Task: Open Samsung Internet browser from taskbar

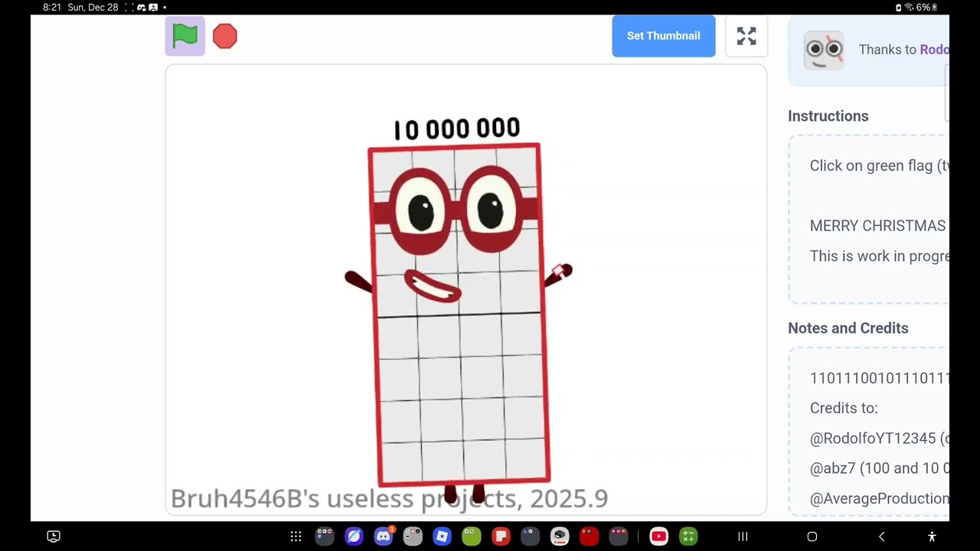Action: tap(354, 536)
